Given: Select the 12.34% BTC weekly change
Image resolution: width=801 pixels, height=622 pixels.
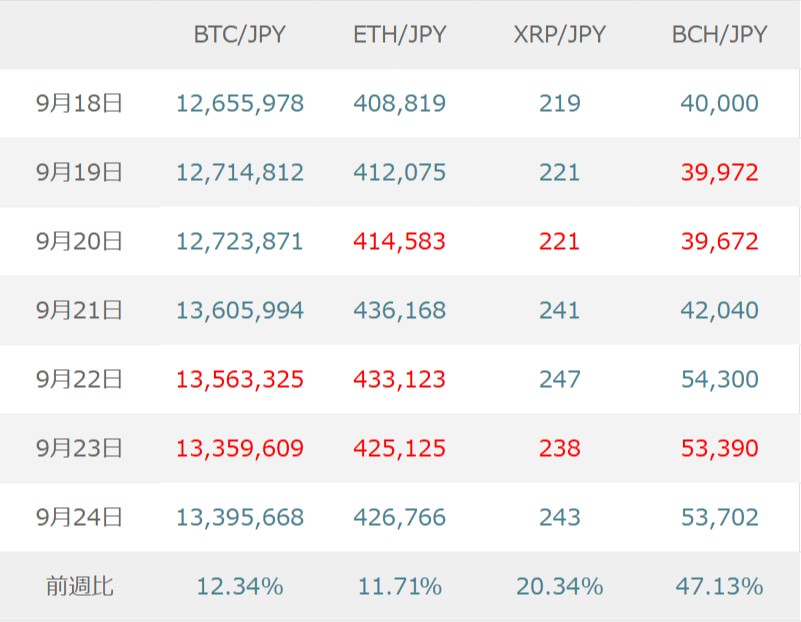Looking at the screenshot, I should [240, 586].
